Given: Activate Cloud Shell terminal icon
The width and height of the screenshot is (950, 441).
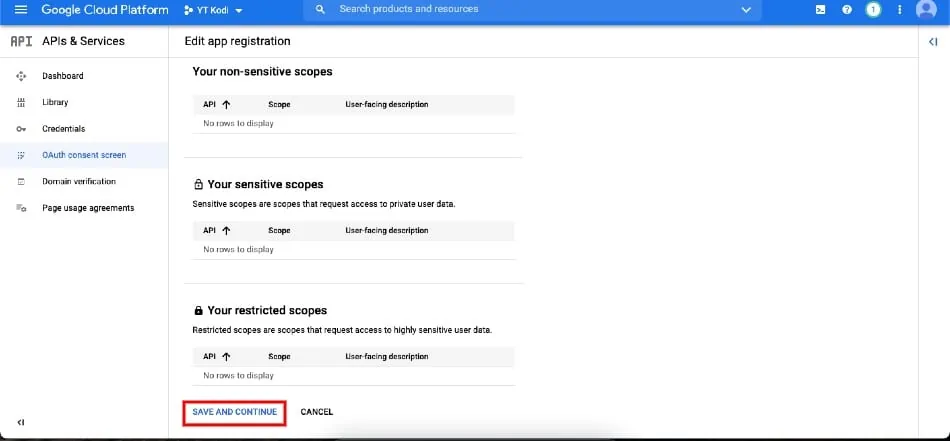Looking at the screenshot, I should (x=820, y=10).
